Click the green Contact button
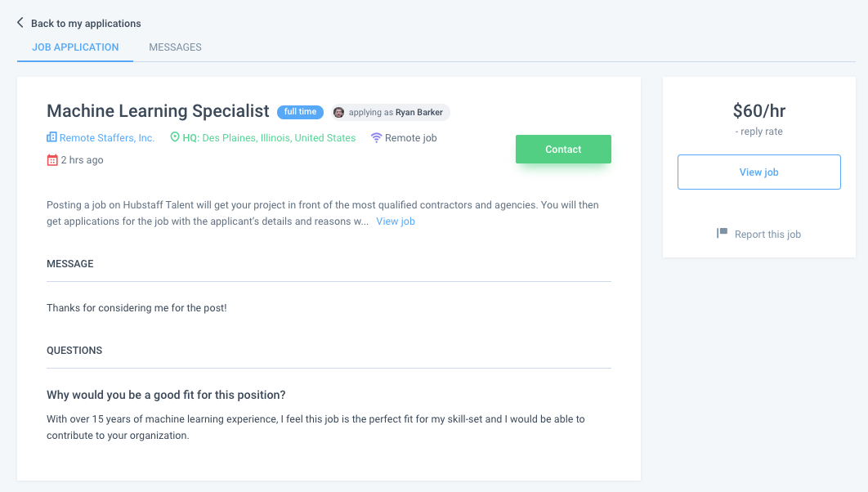The height and width of the screenshot is (492, 868). point(563,150)
